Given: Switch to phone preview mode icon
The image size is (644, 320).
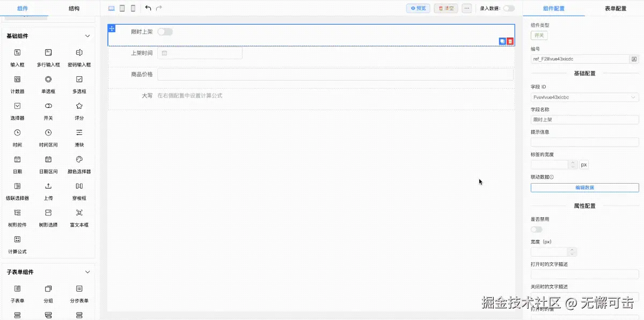Looking at the screenshot, I should point(132,8).
